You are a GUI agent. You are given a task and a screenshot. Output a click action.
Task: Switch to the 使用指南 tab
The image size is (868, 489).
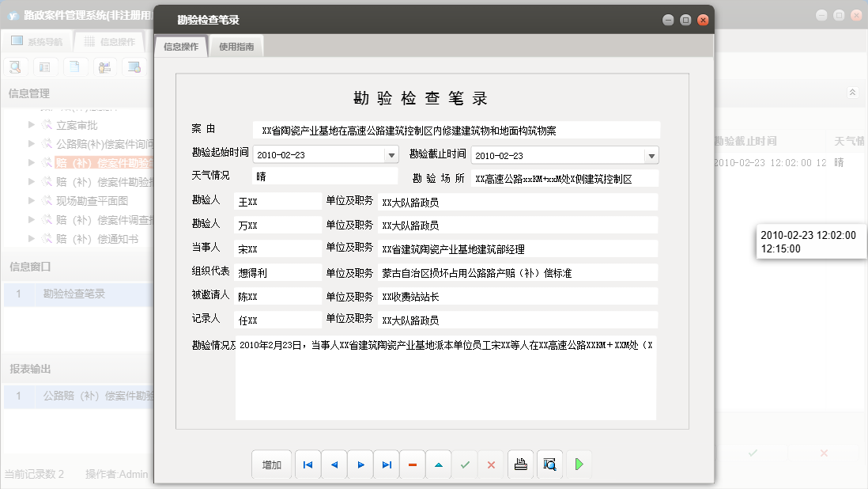[x=236, y=46]
